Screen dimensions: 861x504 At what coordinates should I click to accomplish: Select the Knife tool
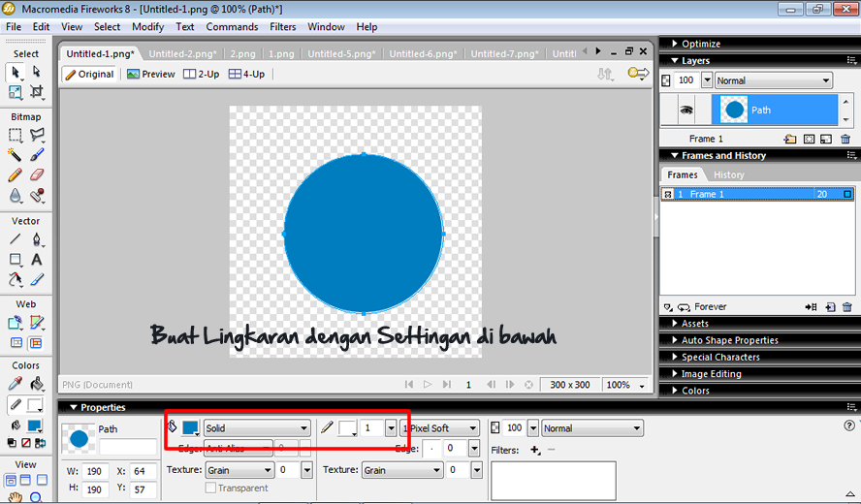pyautogui.click(x=36, y=279)
